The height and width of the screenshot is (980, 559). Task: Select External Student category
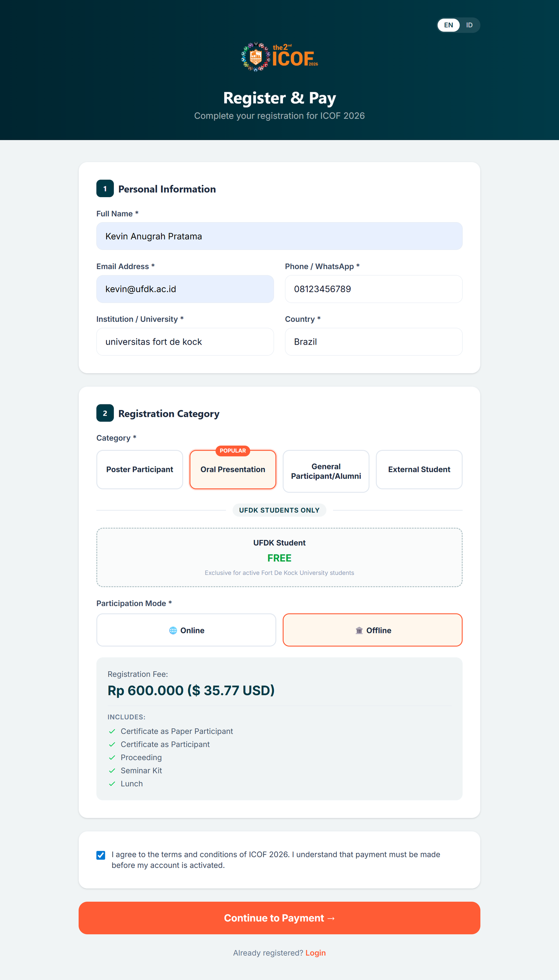[x=419, y=469]
